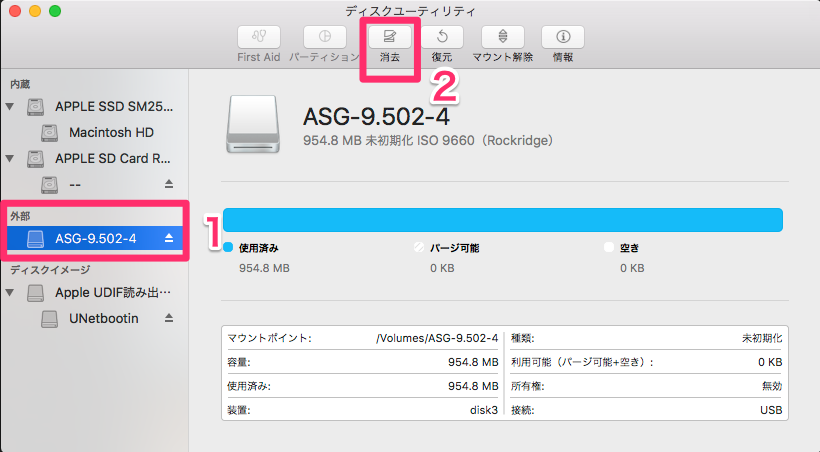Run First Aid on selected disk
820x452 pixels.
click(259, 37)
